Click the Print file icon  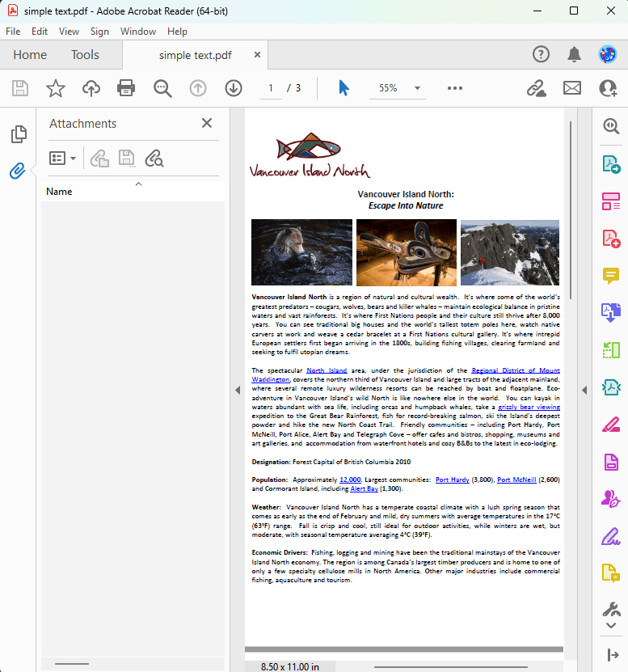click(x=126, y=88)
